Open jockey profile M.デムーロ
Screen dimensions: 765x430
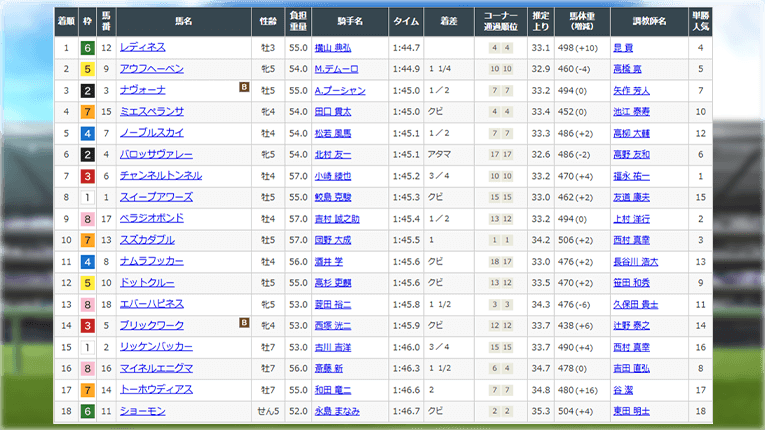click(336, 69)
